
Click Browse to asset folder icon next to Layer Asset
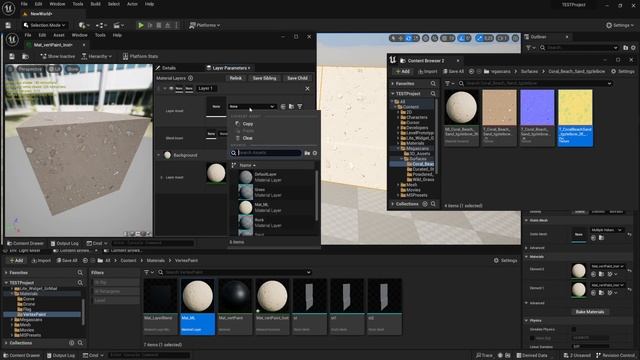(x=291, y=107)
